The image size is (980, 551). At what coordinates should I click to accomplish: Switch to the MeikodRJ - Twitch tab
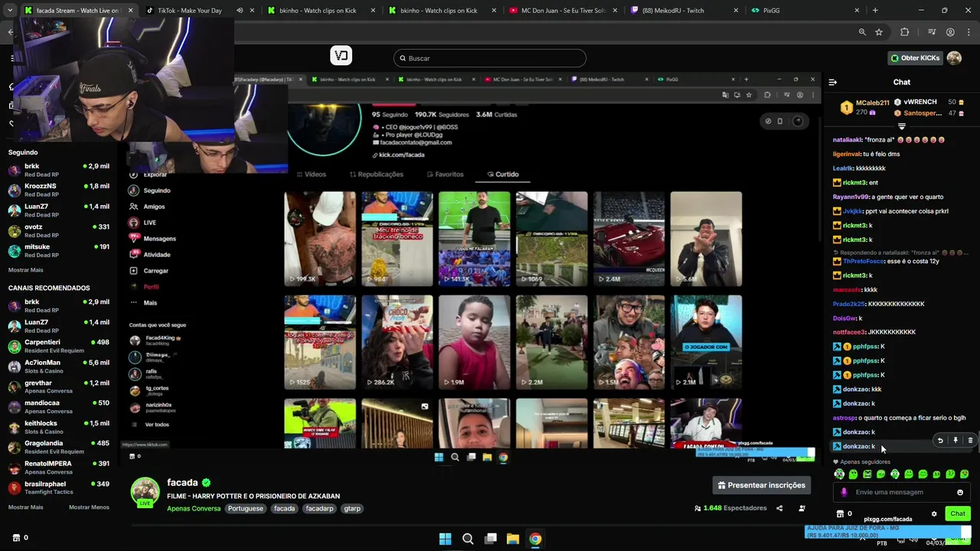pyautogui.click(x=683, y=11)
